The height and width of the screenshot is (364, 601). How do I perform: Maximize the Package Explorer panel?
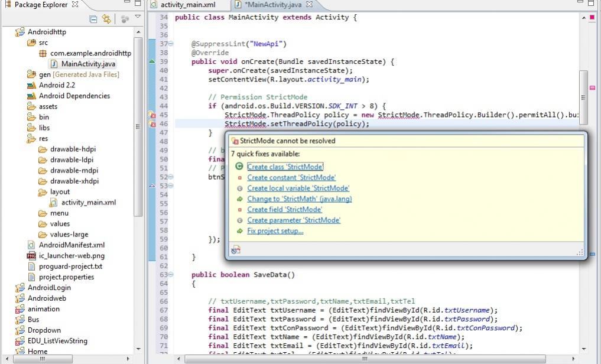[138, 3]
